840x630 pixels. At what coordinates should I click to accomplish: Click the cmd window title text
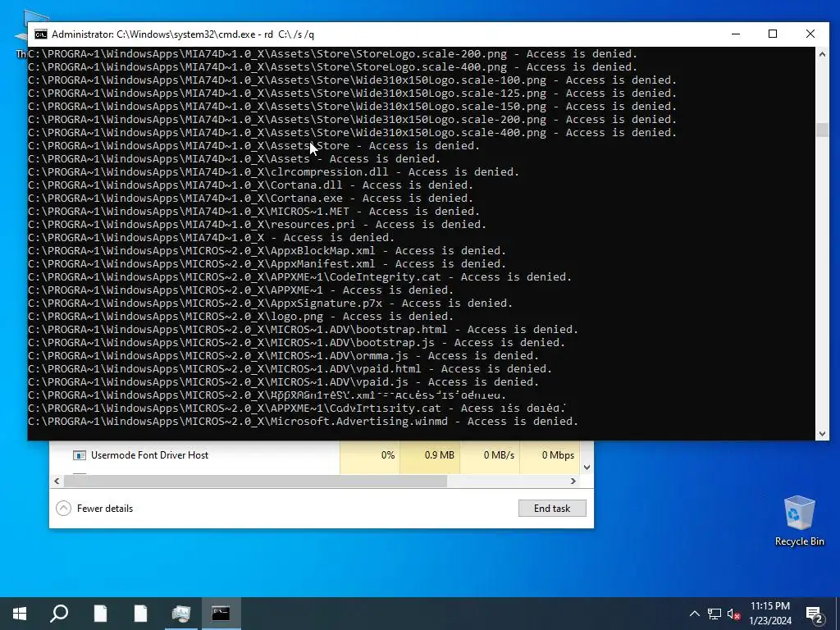point(183,34)
